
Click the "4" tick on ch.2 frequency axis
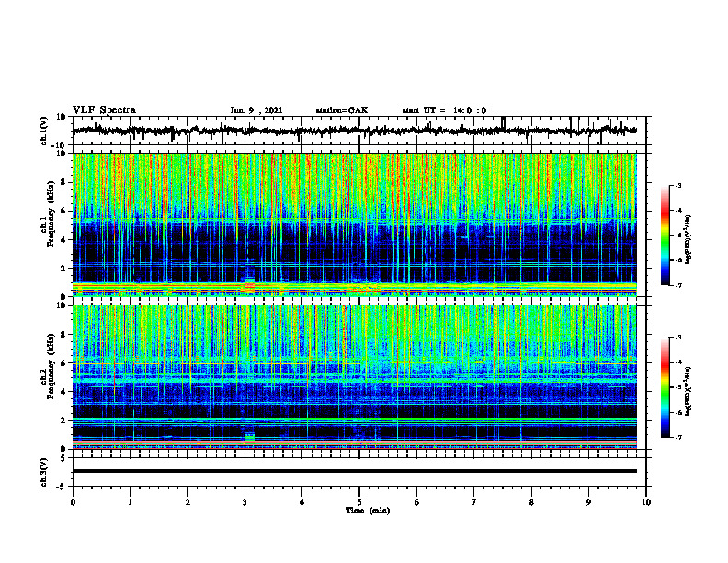pos(64,392)
